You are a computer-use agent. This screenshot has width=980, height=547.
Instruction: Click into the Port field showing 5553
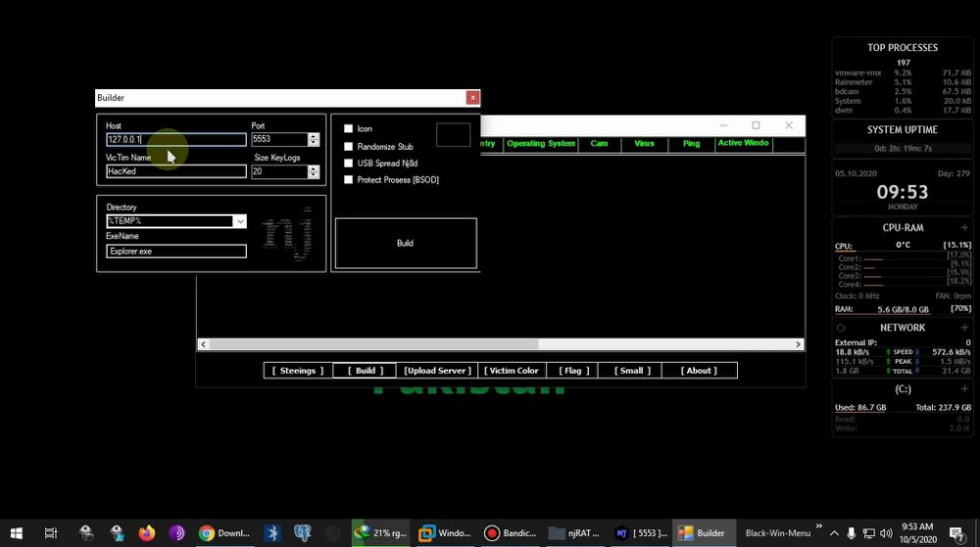coord(280,139)
